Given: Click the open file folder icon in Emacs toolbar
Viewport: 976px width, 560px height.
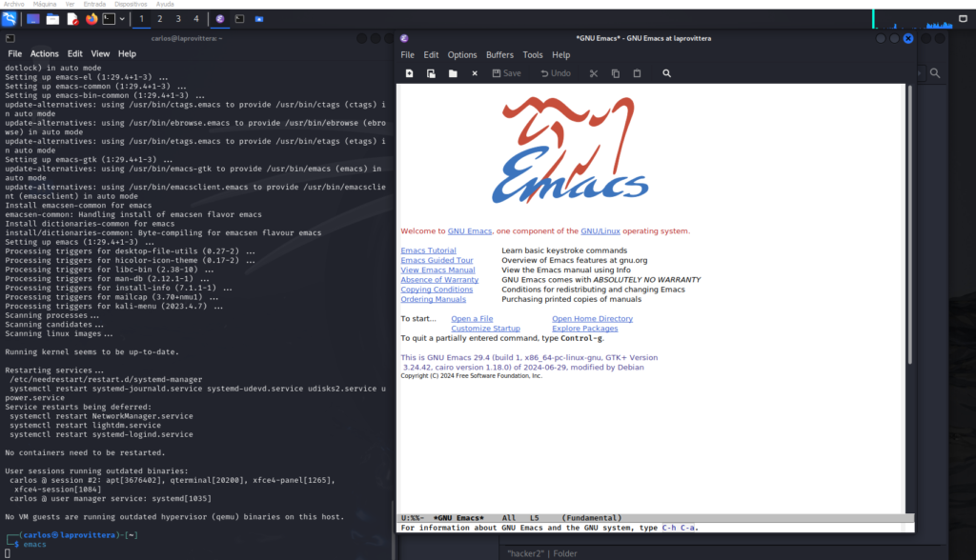Looking at the screenshot, I should (453, 73).
